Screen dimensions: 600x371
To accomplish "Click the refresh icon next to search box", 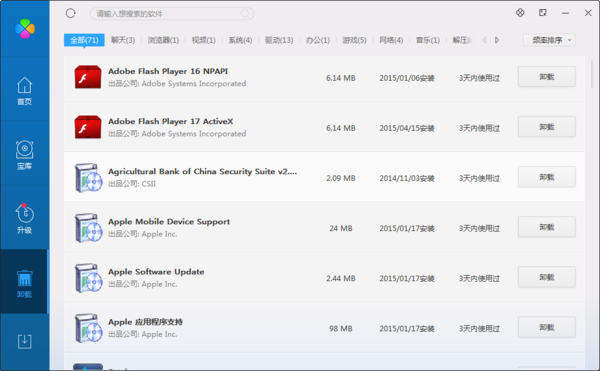I will pos(71,13).
